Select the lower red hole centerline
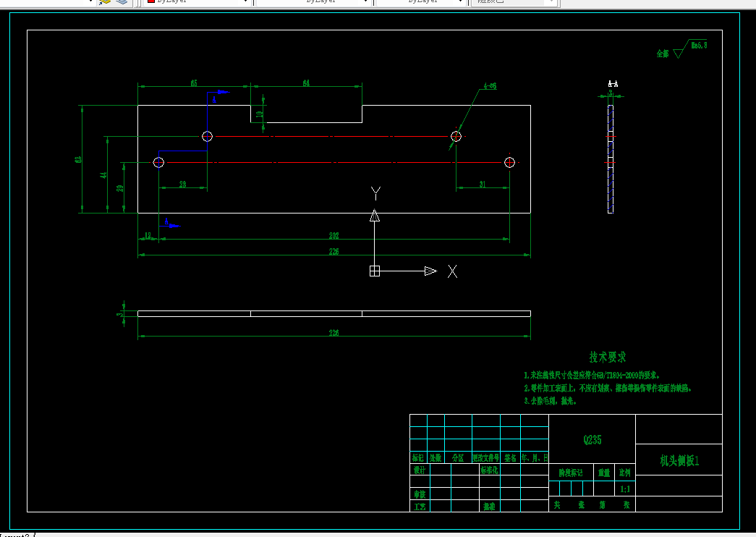 coord(334,163)
